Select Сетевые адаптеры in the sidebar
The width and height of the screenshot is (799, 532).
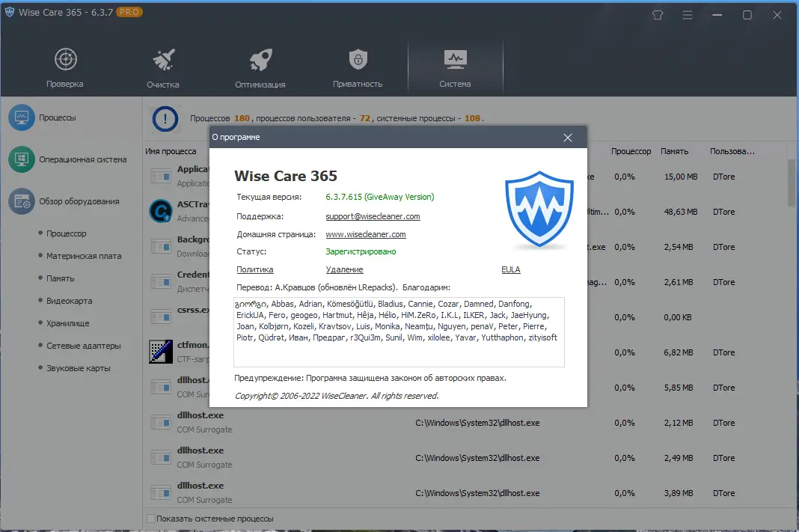point(84,346)
